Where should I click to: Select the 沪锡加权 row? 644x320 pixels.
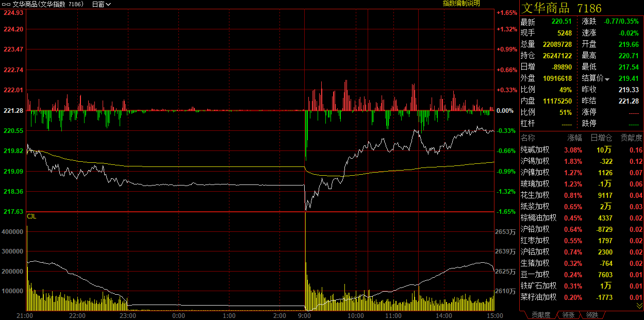point(535,161)
